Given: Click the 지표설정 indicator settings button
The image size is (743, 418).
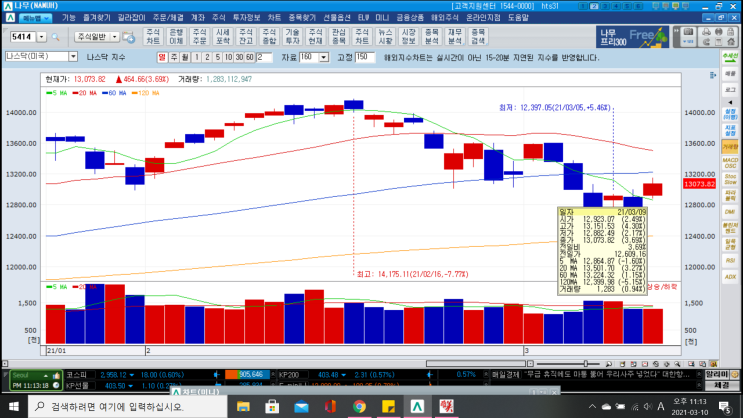Looking at the screenshot, I should coord(730,130).
